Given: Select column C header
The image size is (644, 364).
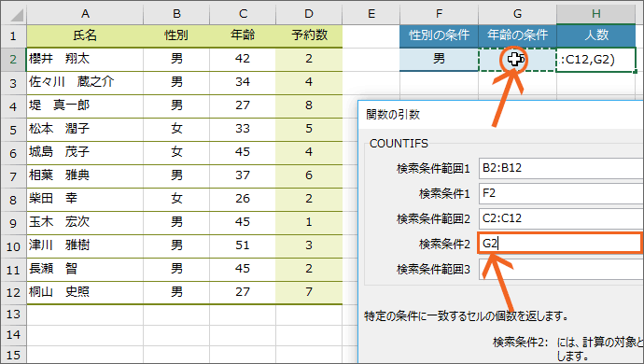Looking at the screenshot, I should point(243,14).
